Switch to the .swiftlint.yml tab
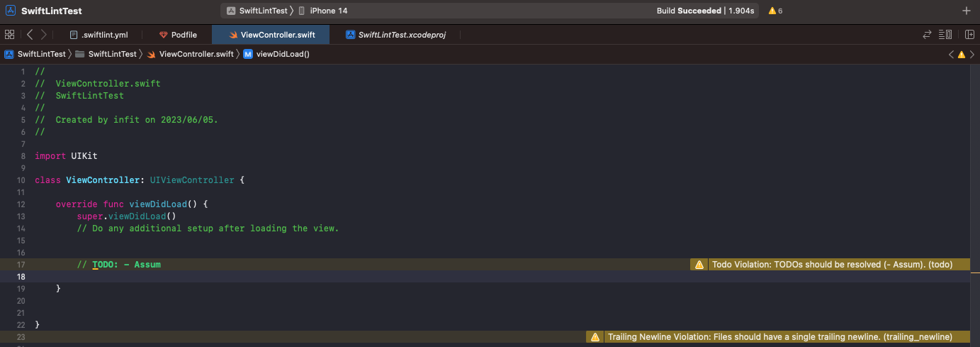This screenshot has height=347, width=980. (98, 35)
